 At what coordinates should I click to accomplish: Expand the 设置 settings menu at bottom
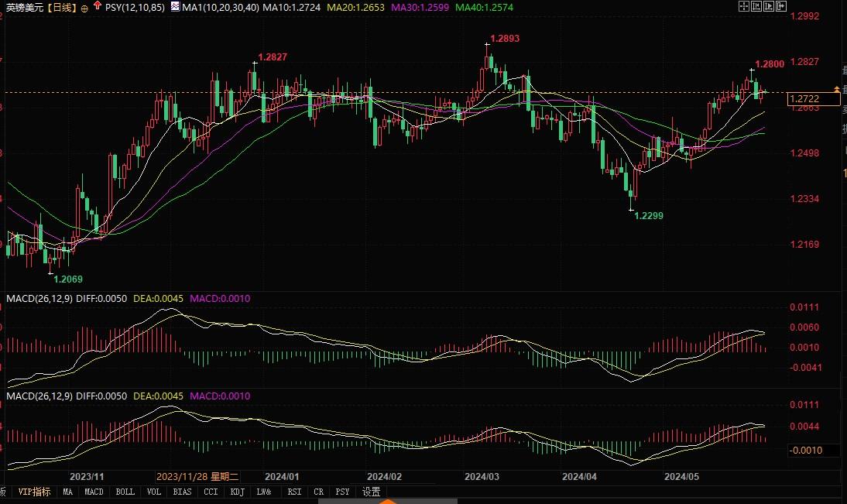(x=371, y=492)
